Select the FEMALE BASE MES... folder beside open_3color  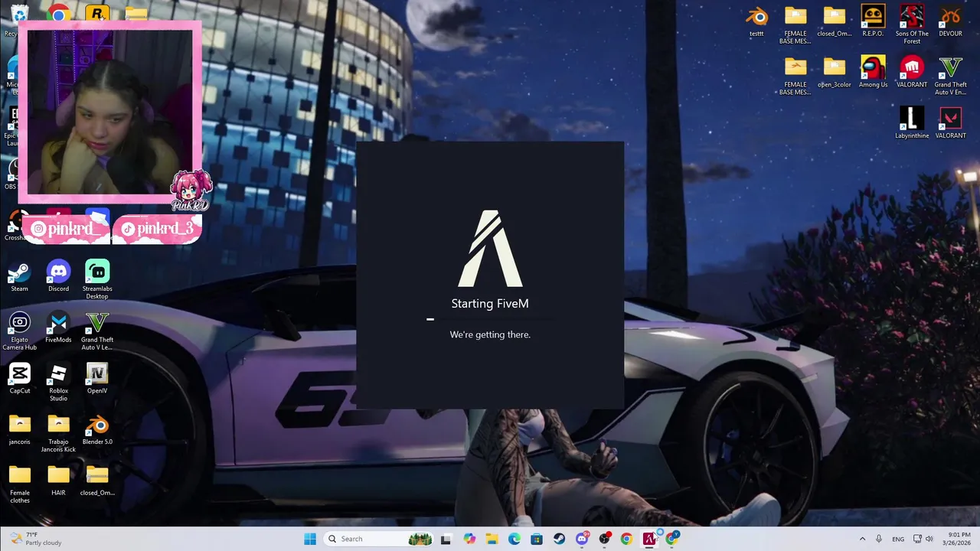point(795,76)
